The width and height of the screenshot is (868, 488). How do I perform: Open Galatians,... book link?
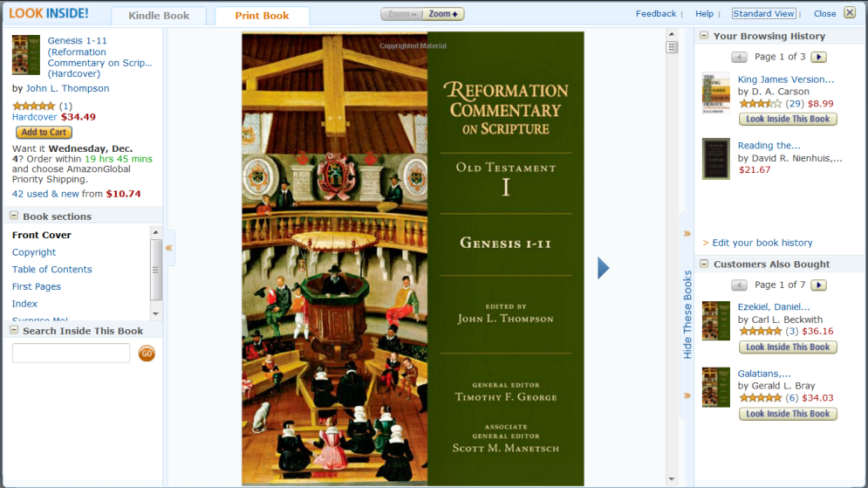click(x=764, y=374)
